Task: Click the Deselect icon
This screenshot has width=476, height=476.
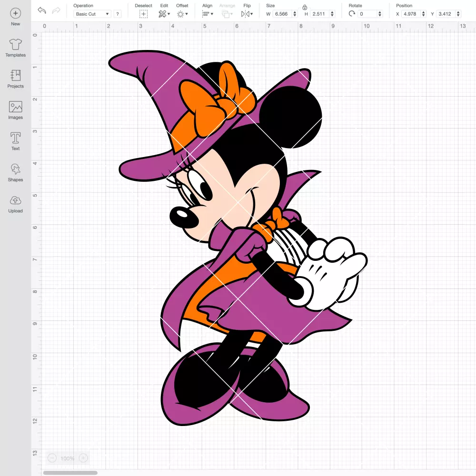Action: point(143,14)
